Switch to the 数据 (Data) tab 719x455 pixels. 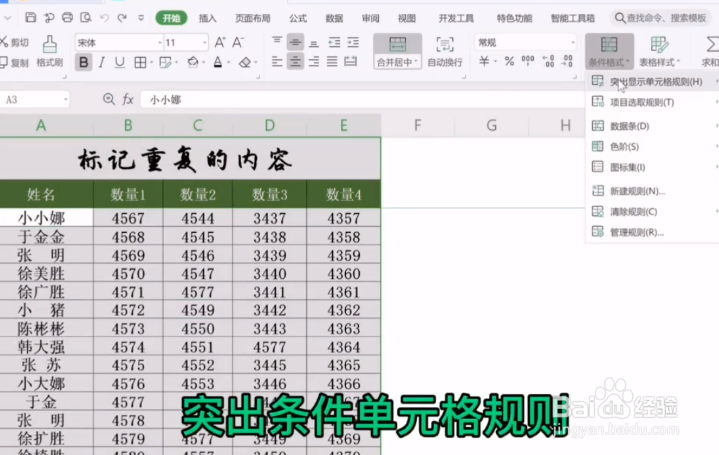click(x=334, y=18)
